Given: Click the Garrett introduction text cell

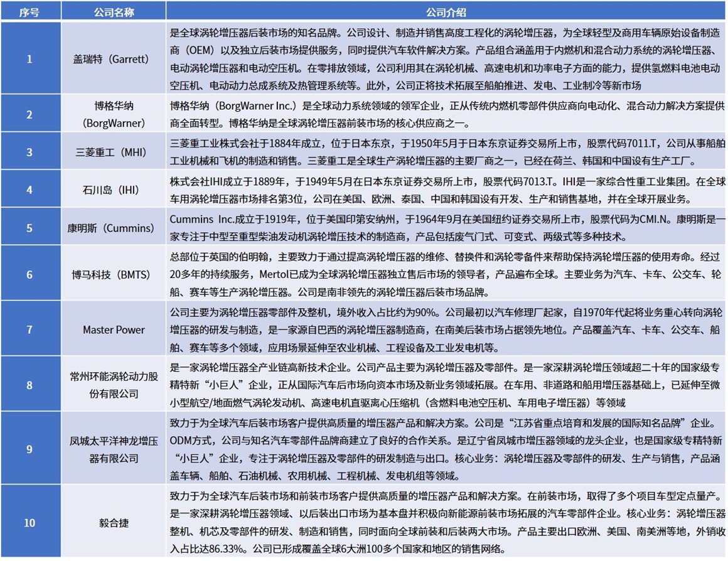Looking at the screenshot, I should pyautogui.click(x=446, y=58).
